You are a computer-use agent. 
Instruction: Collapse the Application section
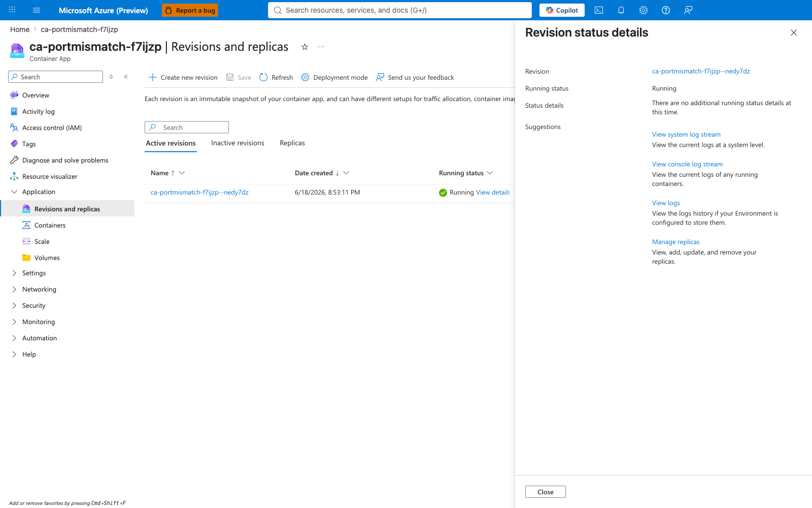14,192
